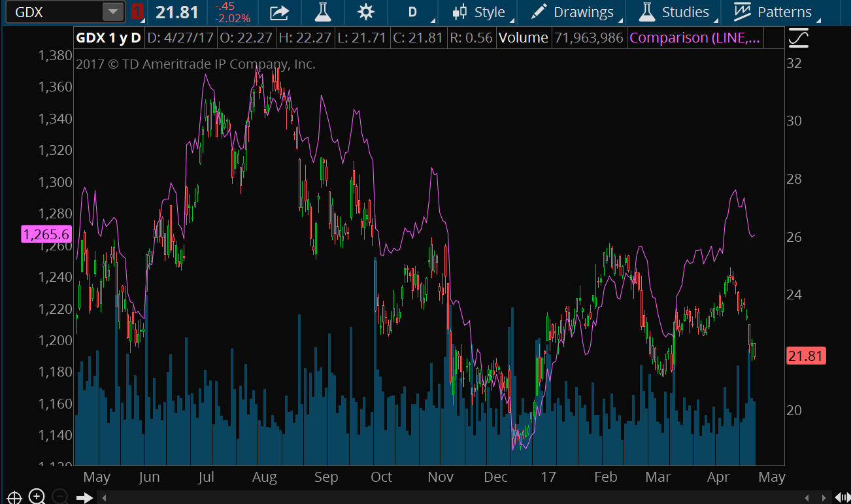This screenshot has width=851, height=504.
Task: Click the share arrow icon in the toolbar
Action: click(279, 12)
